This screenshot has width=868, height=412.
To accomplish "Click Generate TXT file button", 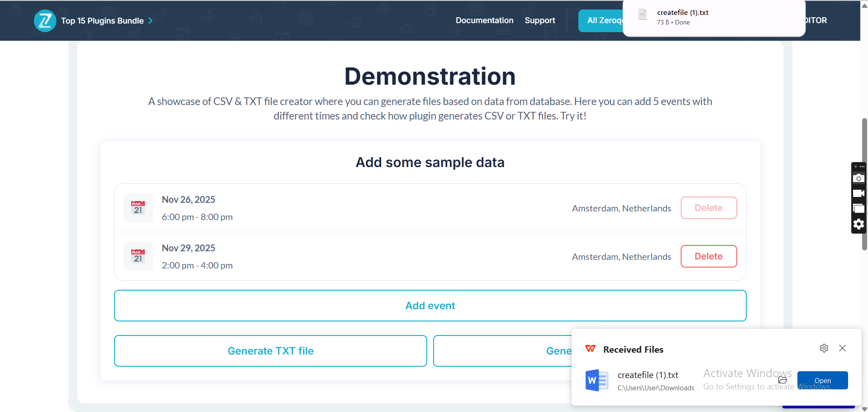I will pyautogui.click(x=270, y=351).
